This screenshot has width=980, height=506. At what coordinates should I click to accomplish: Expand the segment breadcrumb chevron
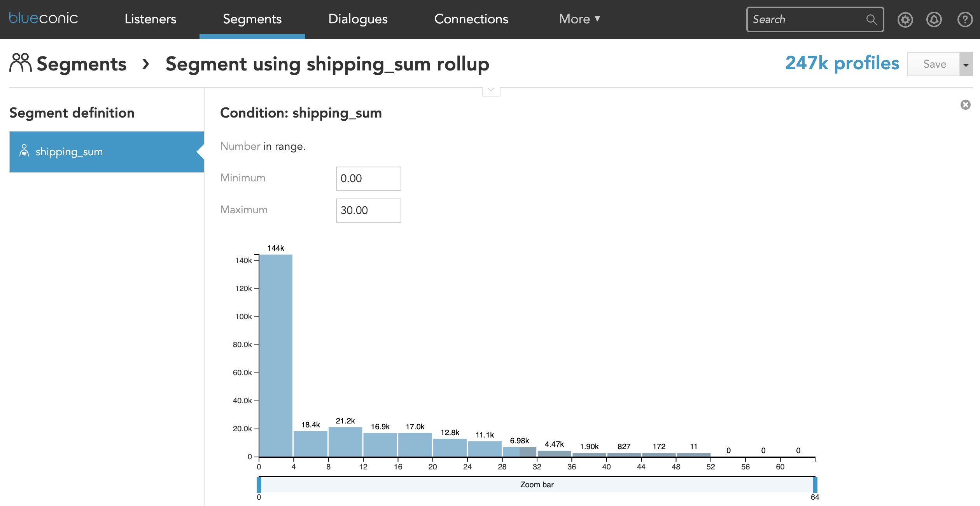tap(146, 63)
